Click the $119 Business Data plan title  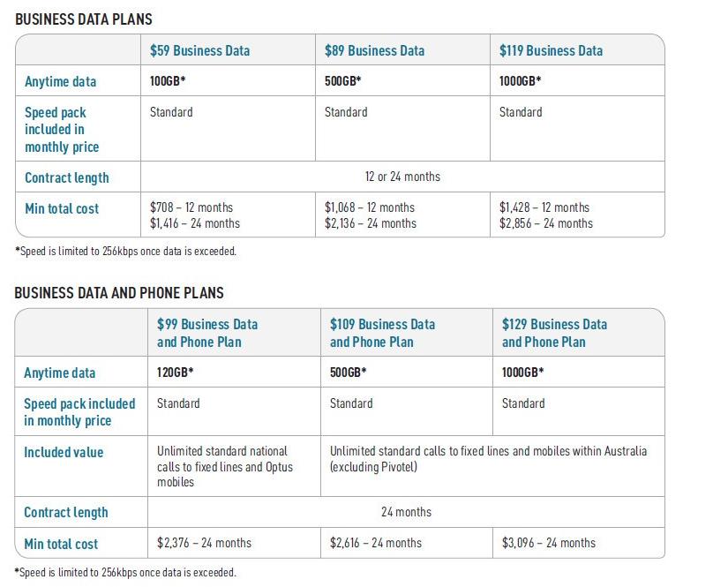pyautogui.click(x=551, y=50)
